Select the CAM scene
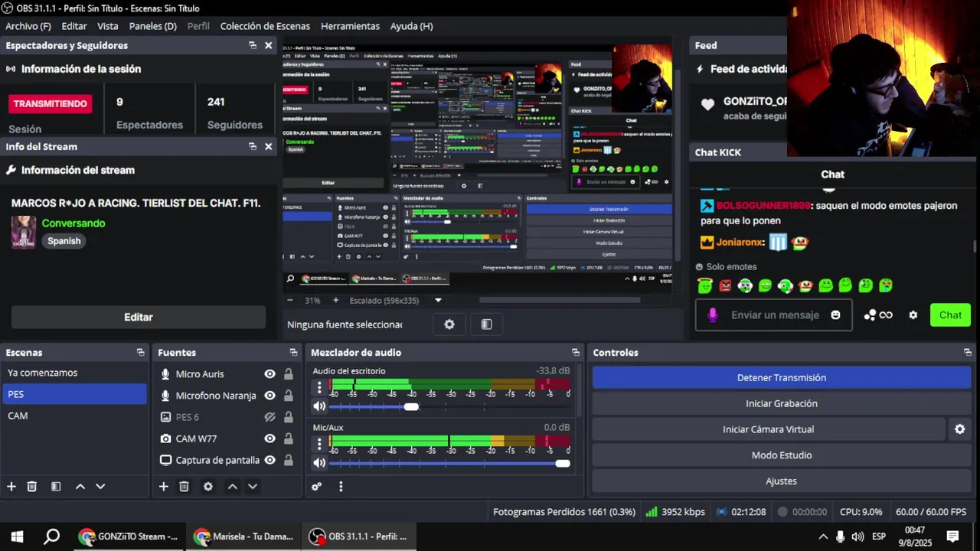 click(73, 416)
